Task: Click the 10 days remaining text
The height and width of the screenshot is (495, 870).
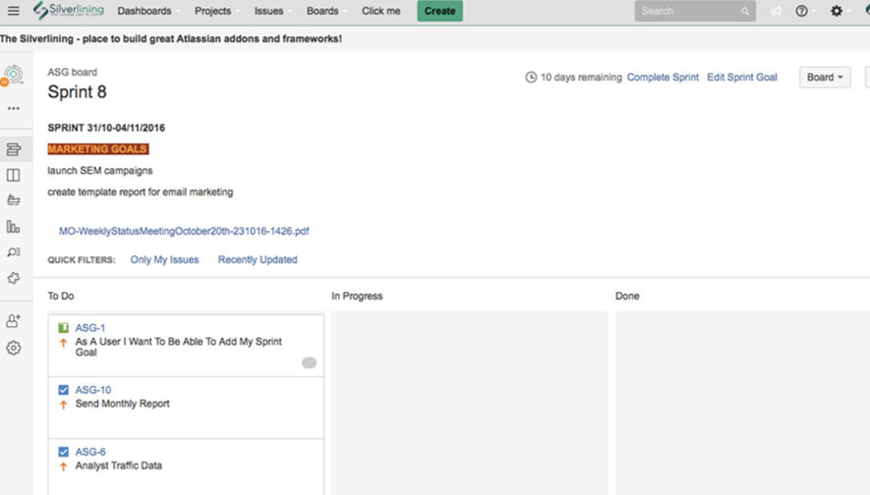Action: point(581,77)
